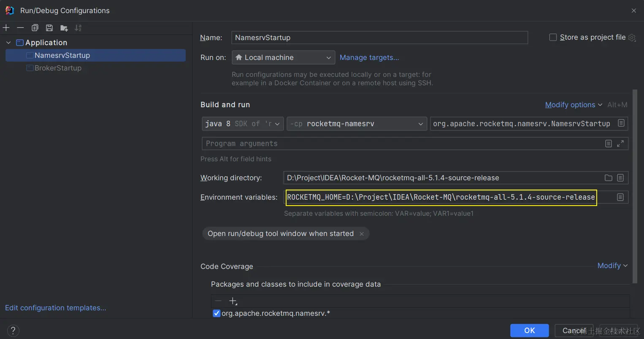Open program arguments list editor icon
The width and height of the screenshot is (644, 339).
click(609, 144)
